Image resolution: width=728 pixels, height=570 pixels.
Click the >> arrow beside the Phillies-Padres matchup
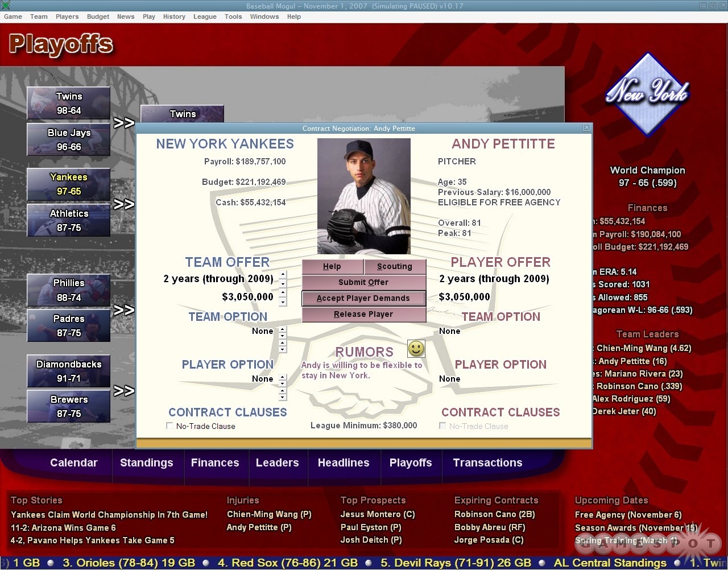click(124, 310)
